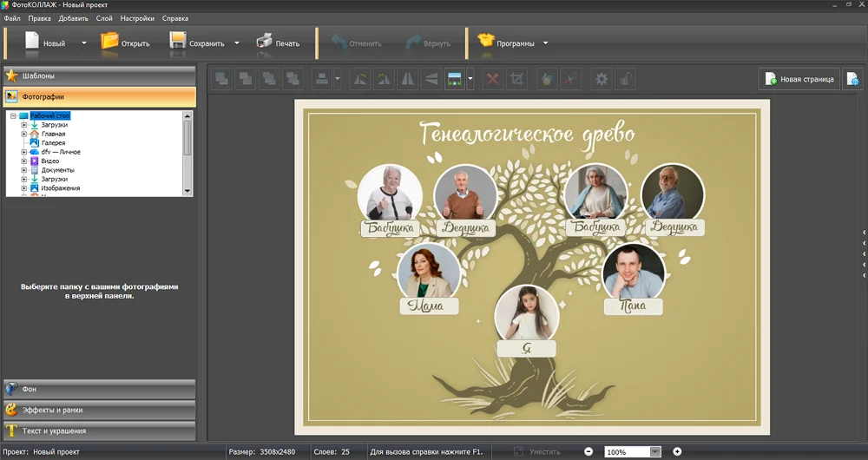Viewport: 868px width, 460px height.
Task: Select the Мама photo on the collage
Action: coord(429,271)
